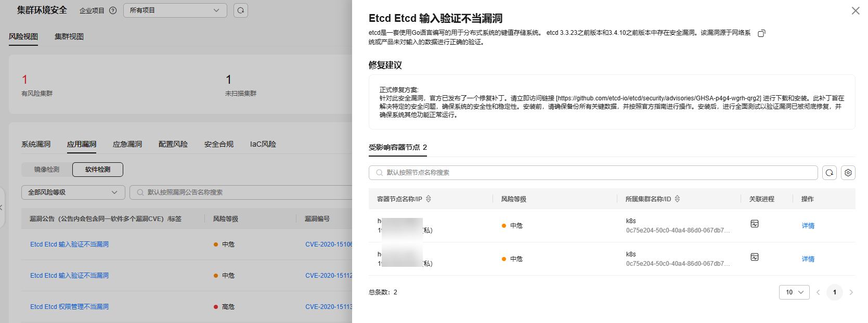Click the CVE-2020-15113 vulnerability ID
This screenshot has width=868, height=323.
(329, 307)
